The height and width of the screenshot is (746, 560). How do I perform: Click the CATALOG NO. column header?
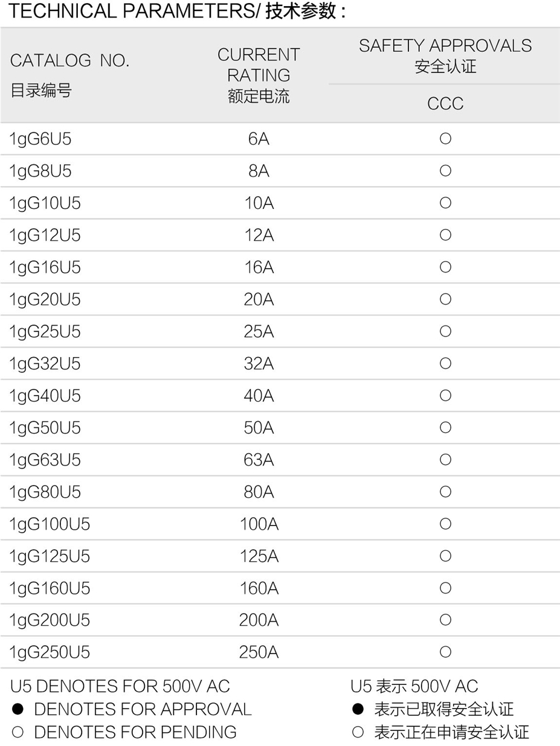pos(70,61)
